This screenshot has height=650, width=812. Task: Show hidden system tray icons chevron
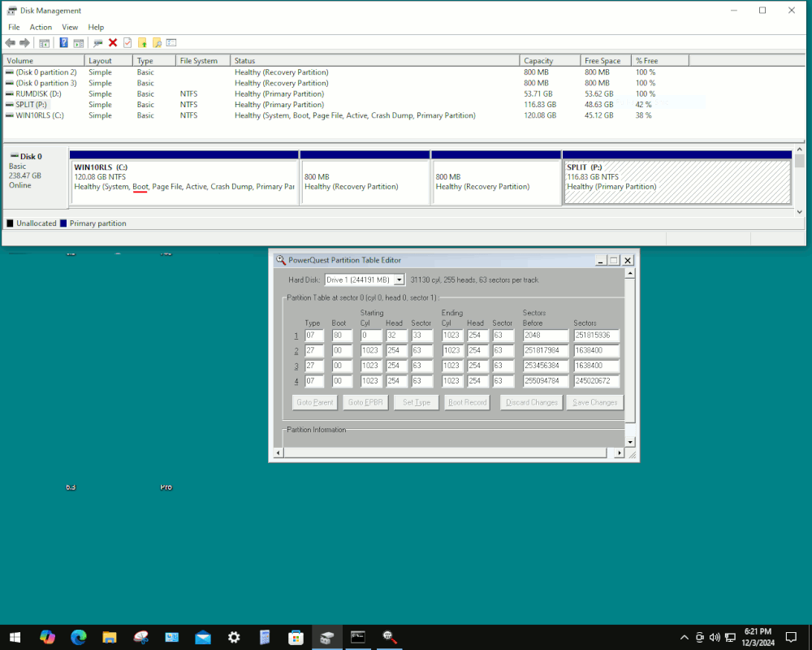coord(684,638)
